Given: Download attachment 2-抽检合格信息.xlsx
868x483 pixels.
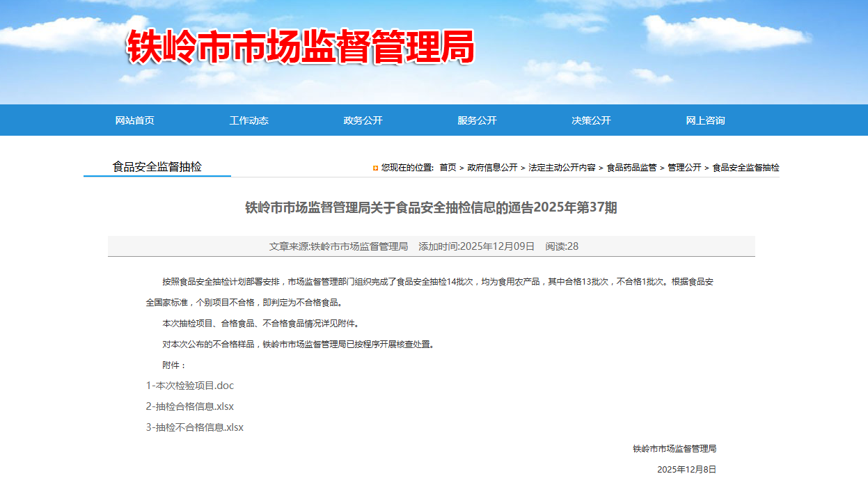Looking at the screenshot, I should click(190, 406).
